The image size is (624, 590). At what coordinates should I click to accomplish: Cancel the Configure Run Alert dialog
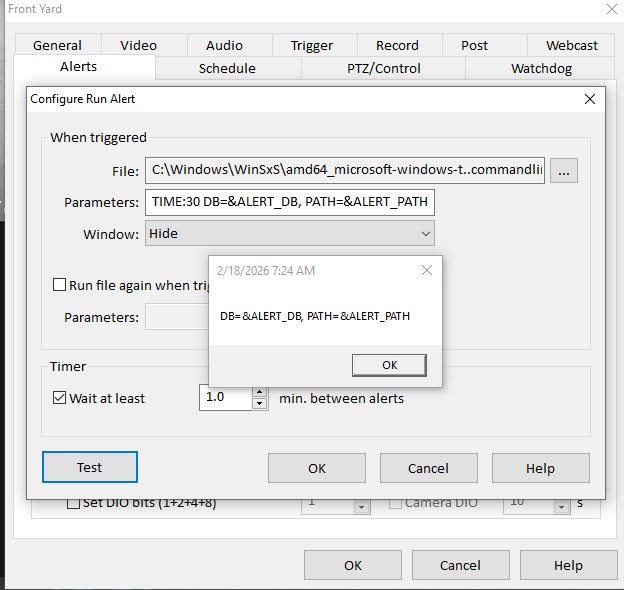(429, 468)
